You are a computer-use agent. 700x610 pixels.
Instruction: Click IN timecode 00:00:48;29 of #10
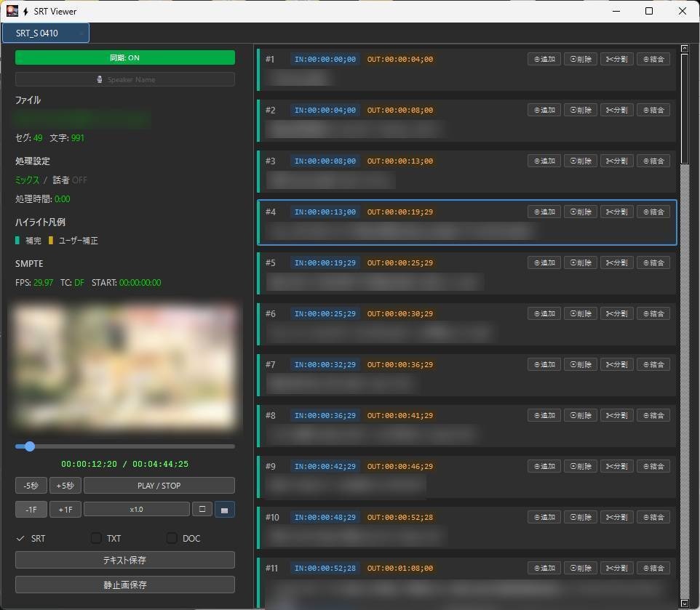coord(325,517)
